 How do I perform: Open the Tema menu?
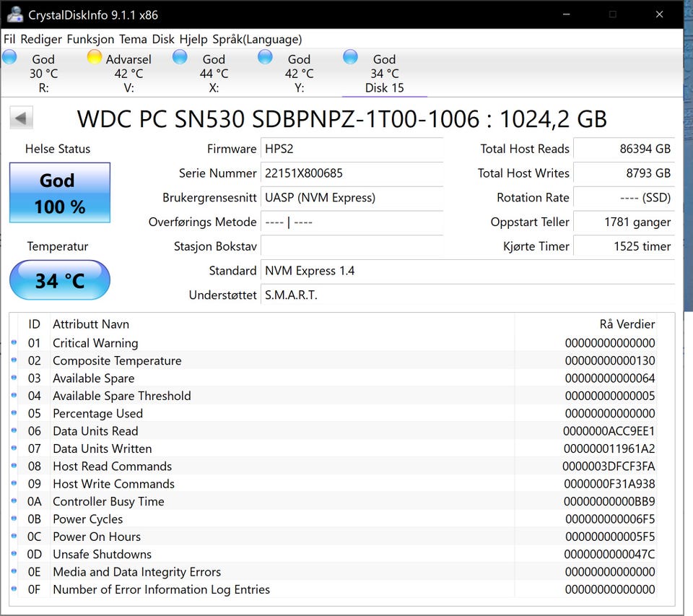click(x=133, y=39)
